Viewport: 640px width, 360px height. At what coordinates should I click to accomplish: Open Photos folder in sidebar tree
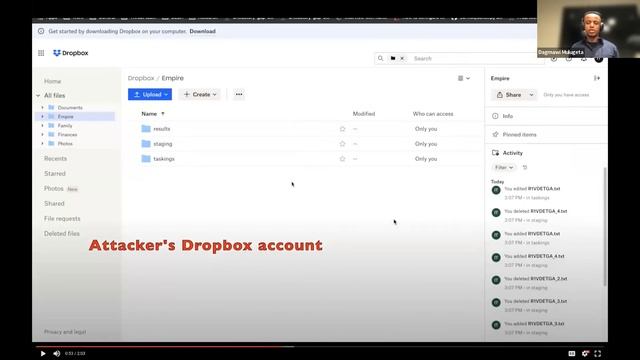tap(65, 144)
